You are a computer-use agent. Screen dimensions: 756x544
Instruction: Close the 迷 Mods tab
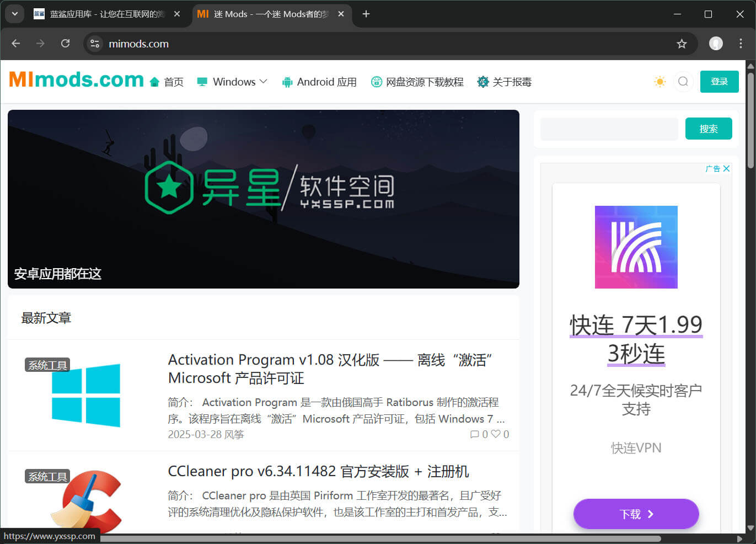[341, 14]
